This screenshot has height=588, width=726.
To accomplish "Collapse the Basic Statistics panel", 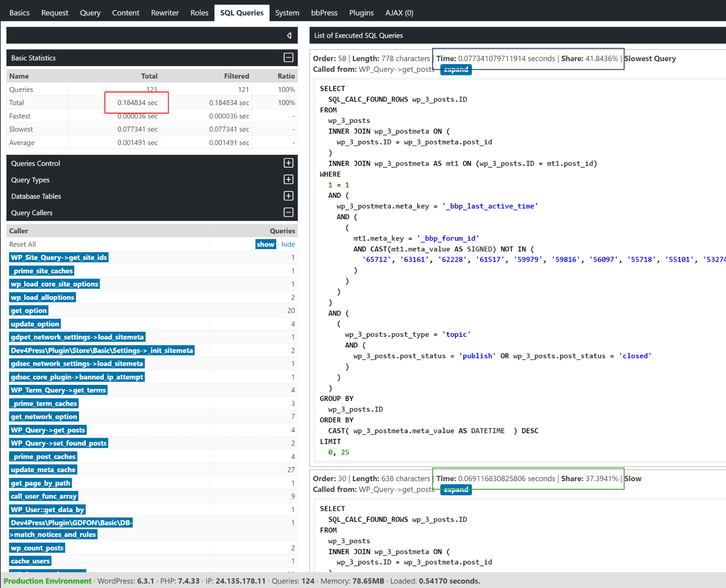I will pos(288,58).
